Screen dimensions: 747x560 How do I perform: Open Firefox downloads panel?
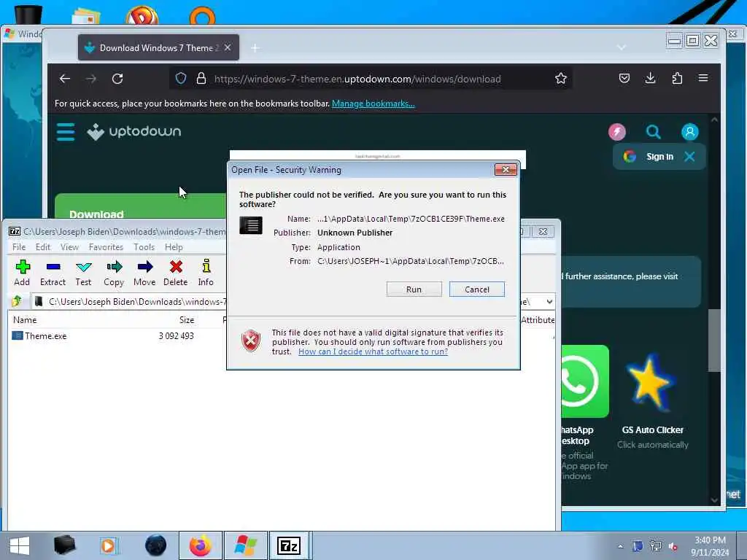650,79
